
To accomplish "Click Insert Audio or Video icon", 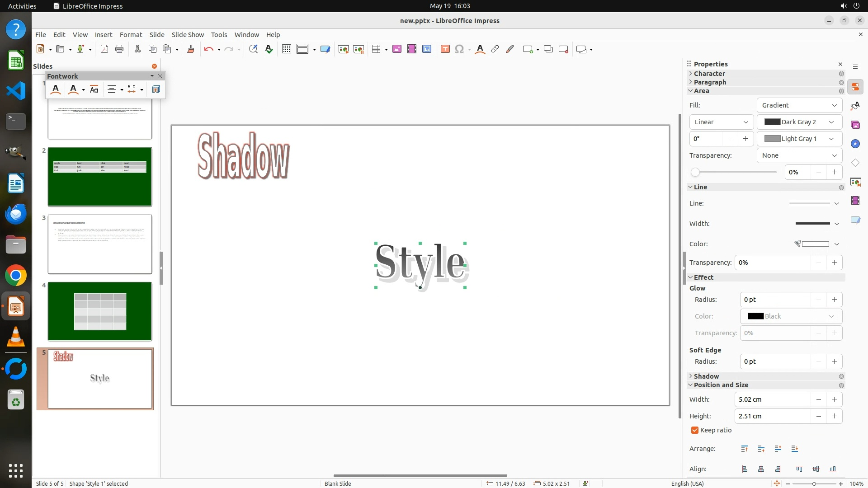I will coord(412,49).
